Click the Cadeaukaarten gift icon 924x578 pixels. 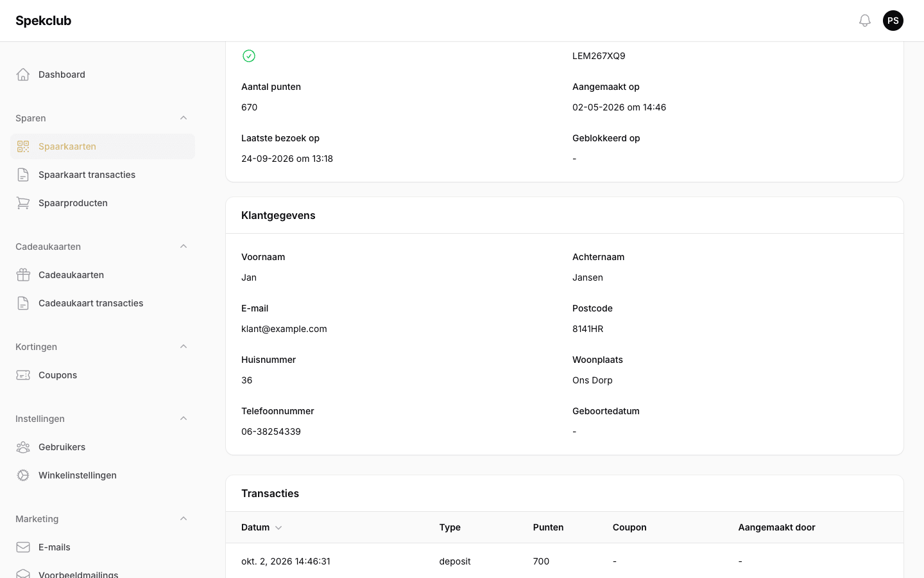coord(23,275)
